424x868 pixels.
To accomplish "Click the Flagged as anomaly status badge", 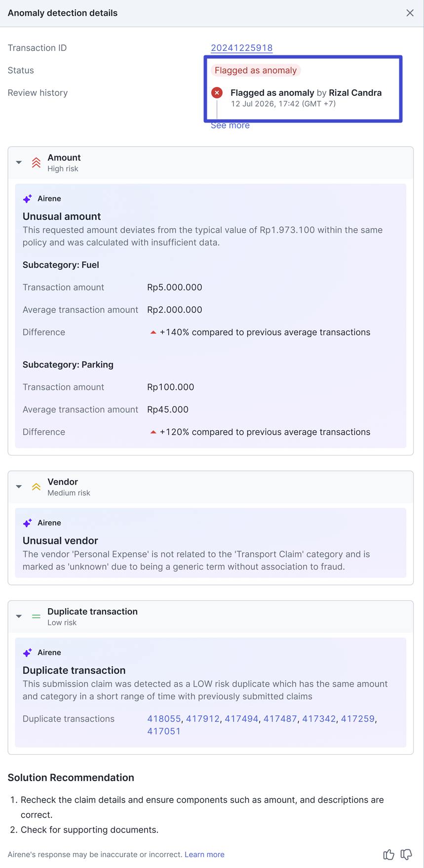I will [x=256, y=70].
